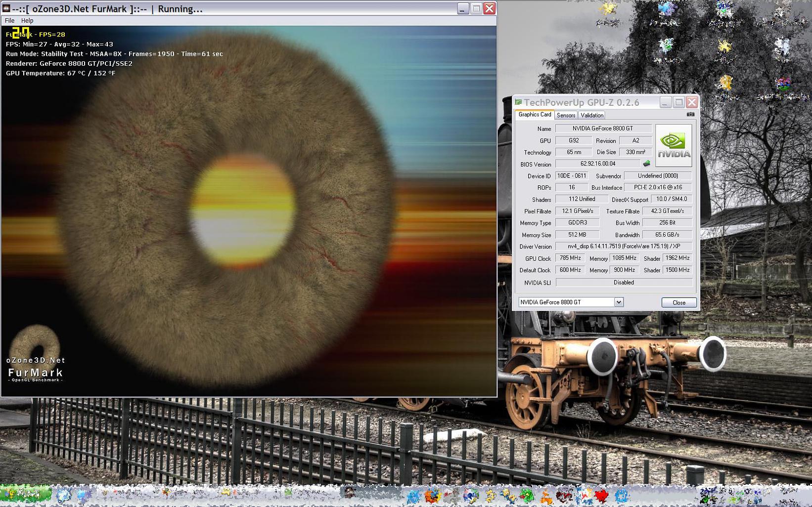The image size is (812, 507).
Task: Select the GPU Clock value 785 MHz
Action: [570, 258]
